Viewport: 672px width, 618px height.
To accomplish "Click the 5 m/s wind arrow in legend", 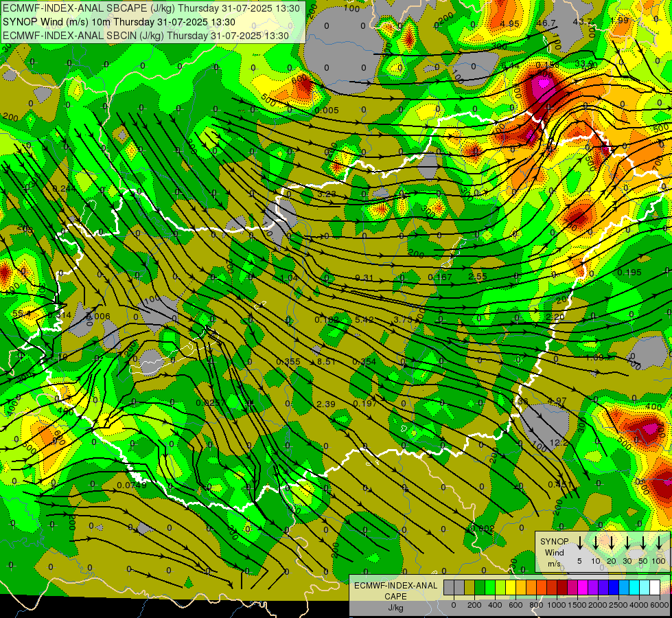I will click(x=579, y=542).
